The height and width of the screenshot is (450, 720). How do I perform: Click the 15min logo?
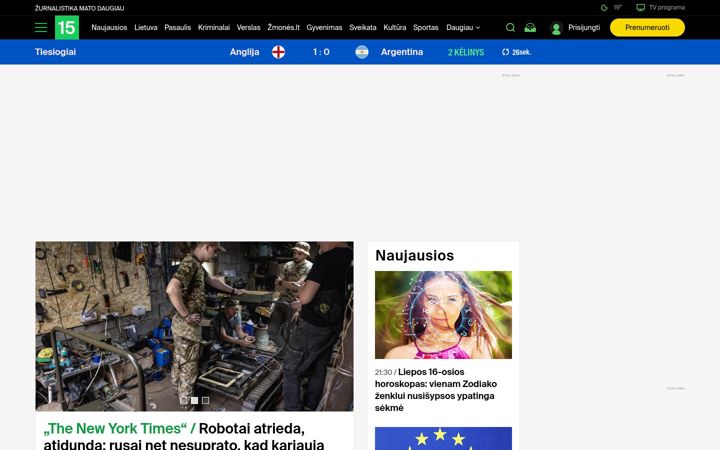(67, 28)
